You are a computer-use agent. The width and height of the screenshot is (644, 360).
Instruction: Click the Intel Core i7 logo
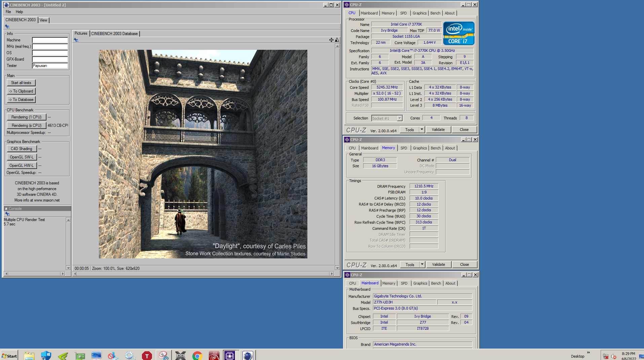(x=459, y=33)
